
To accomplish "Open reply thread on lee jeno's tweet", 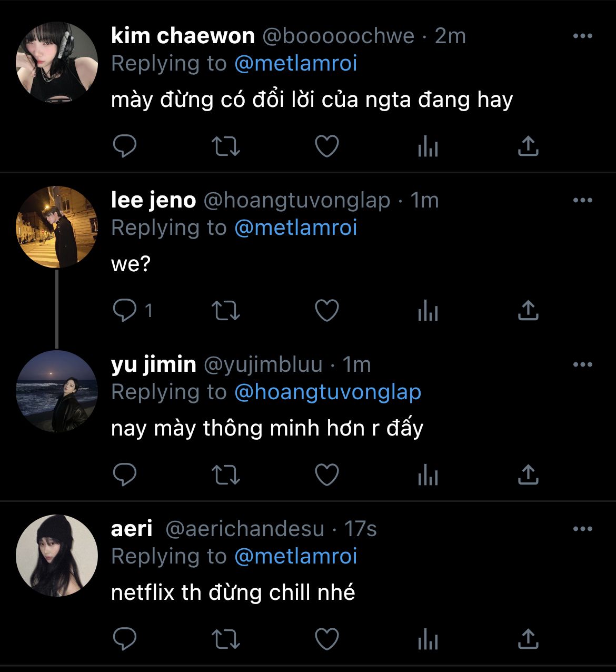I will 125,311.
